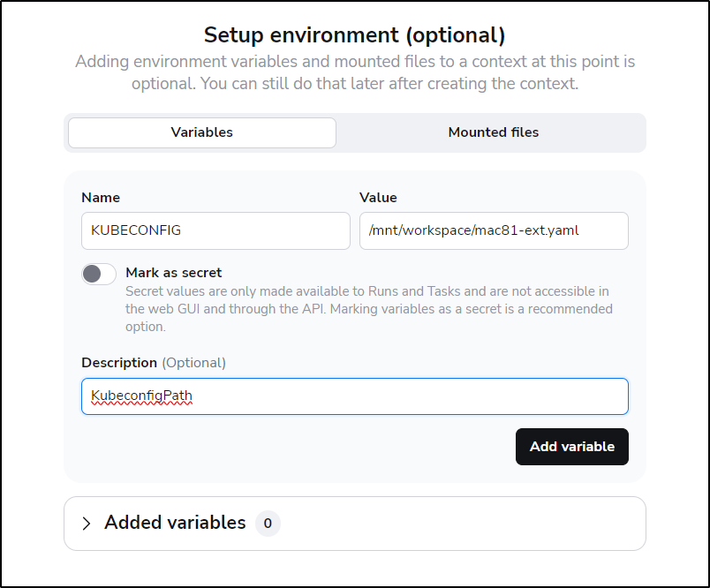Click the Added variables heading text
This screenshot has height=588, width=710.
175,523
